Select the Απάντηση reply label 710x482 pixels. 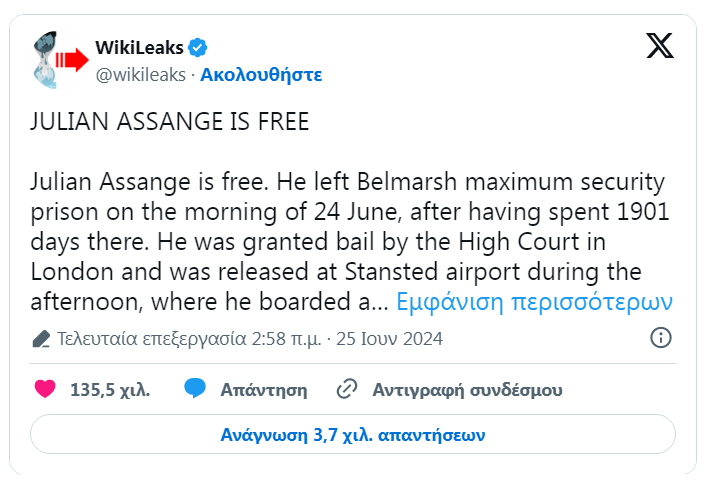coord(263,389)
